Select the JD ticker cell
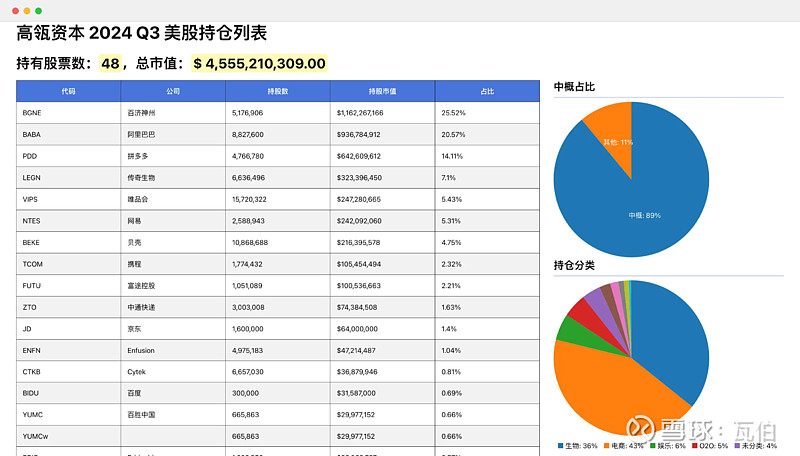Image resolution: width=800 pixels, height=456 pixels. pos(68,329)
